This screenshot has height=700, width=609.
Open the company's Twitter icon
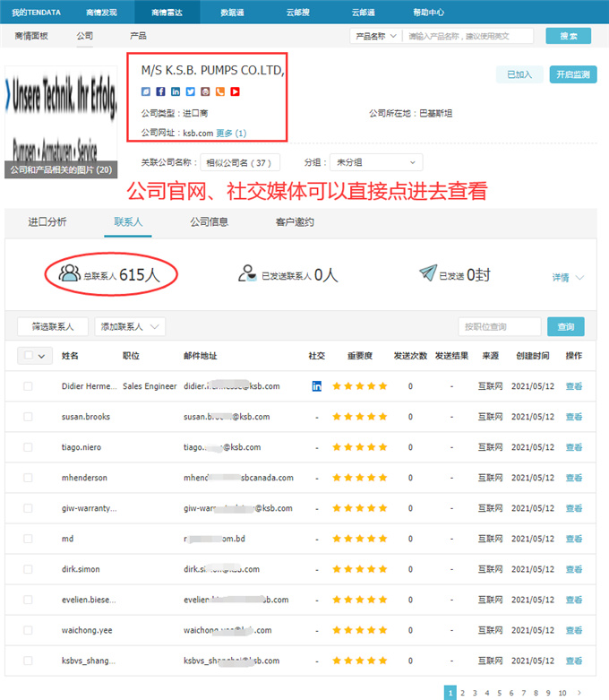pyautogui.click(x=191, y=91)
